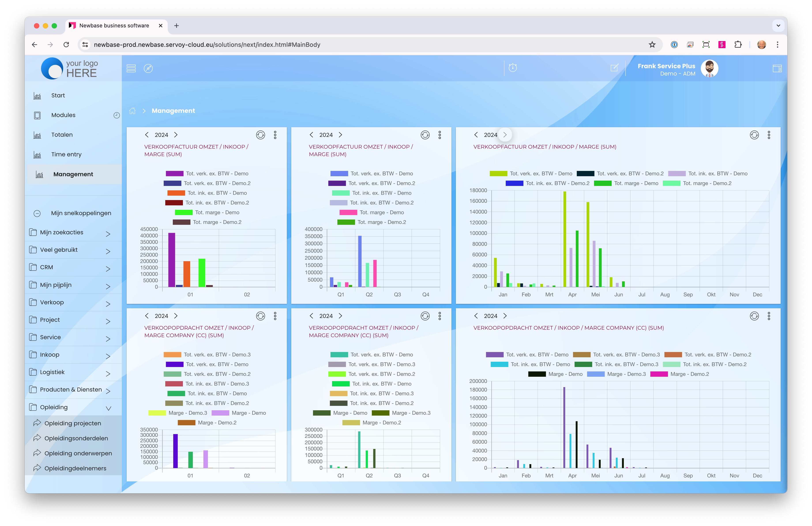Screen dimensions: 812x526
Task: Open Opleiding projecten shortcut
Action: click(72, 423)
